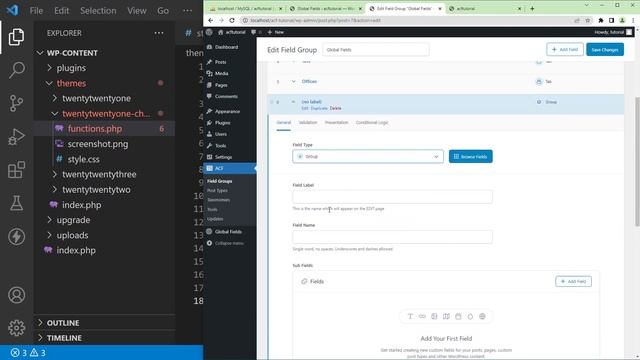The height and width of the screenshot is (360, 640).
Task: Open the Testing flask icon in VS Code
Action: (x=16, y=203)
